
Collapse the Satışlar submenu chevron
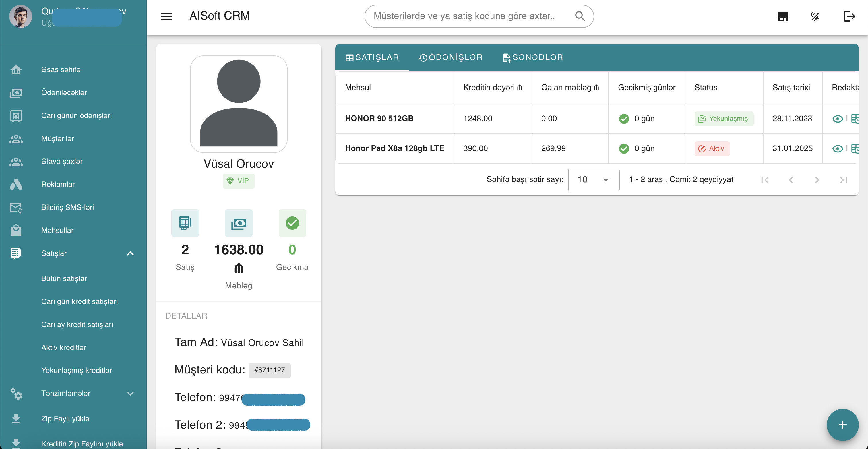(130, 253)
